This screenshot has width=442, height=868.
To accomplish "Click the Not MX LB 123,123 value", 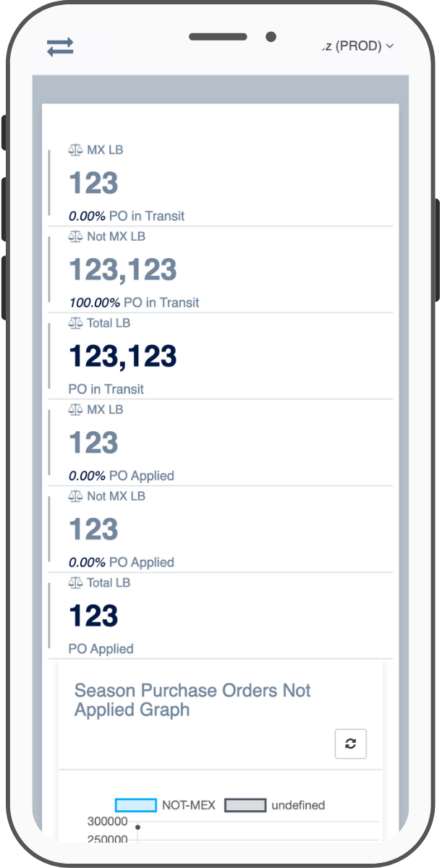I will [x=123, y=270].
